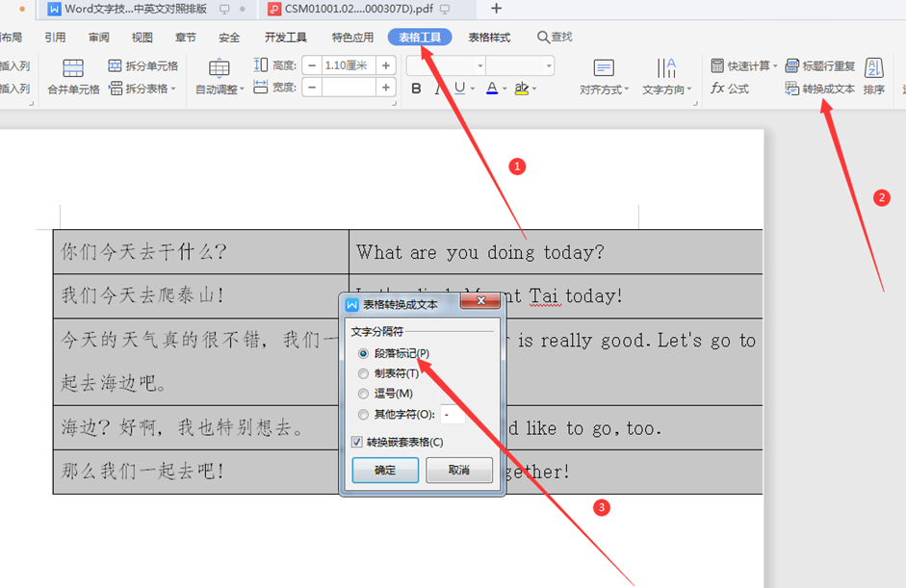Switch to Developer Tools (开发工具) tab
The height and width of the screenshot is (588, 906).
[x=285, y=38]
